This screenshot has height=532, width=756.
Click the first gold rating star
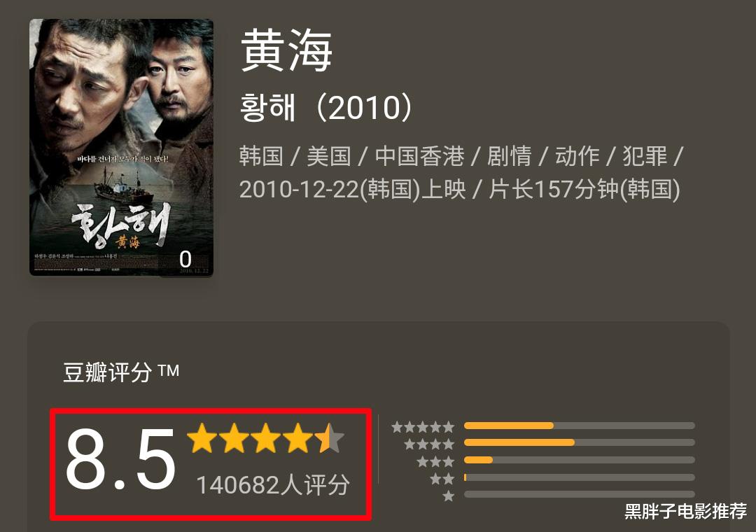[x=202, y=438]
